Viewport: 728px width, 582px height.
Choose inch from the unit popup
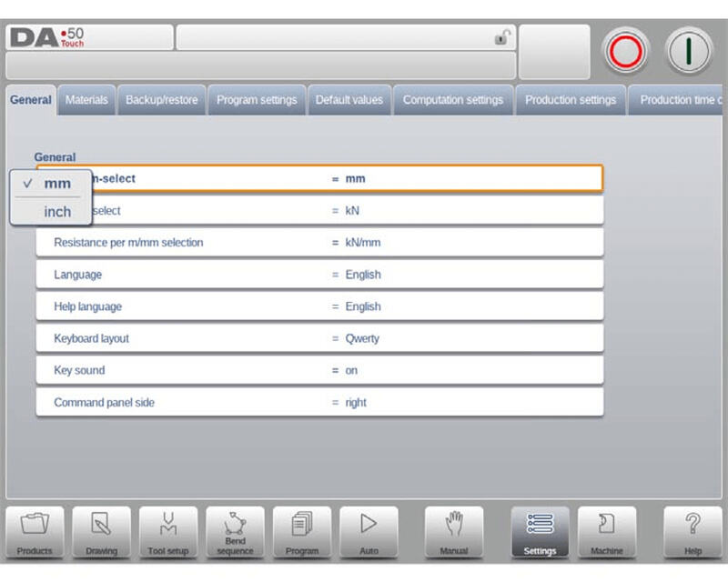57,212
